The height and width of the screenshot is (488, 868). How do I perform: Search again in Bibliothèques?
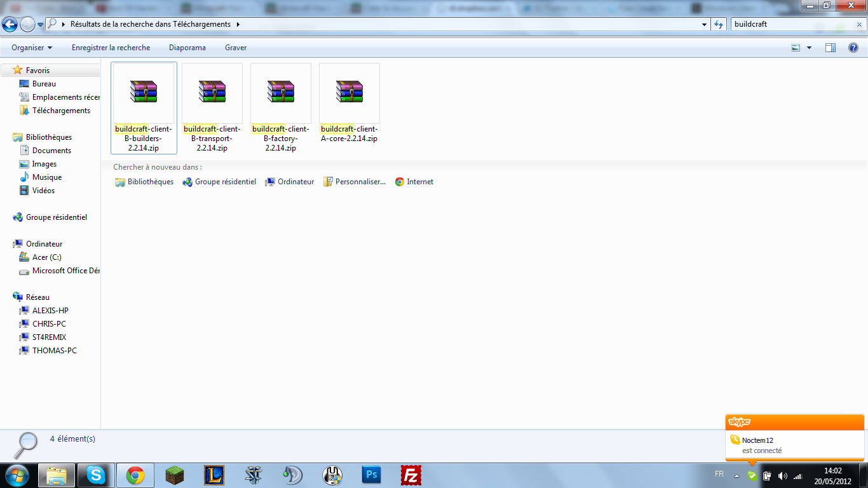(x=144, y=182)
